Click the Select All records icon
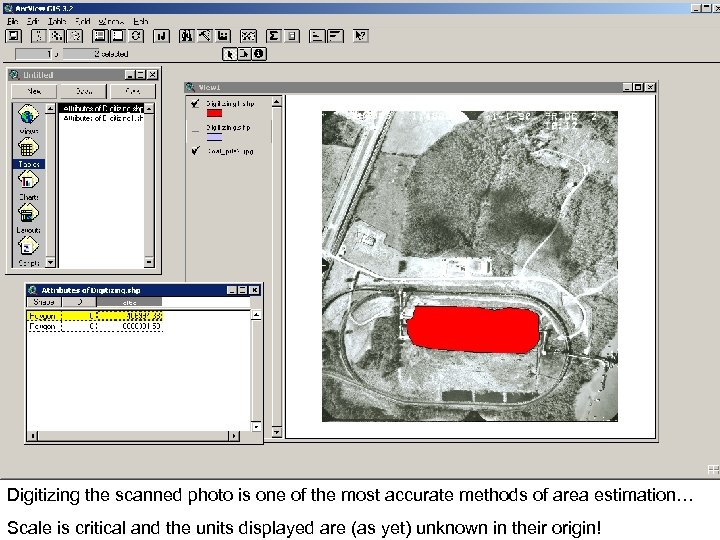 [x=100, y=36]
